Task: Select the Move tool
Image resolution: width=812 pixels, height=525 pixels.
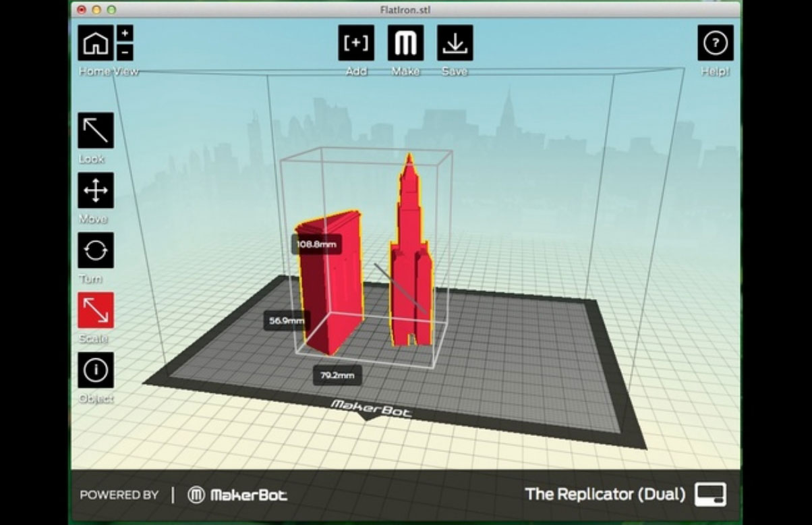Action: (x=96, y=190)
